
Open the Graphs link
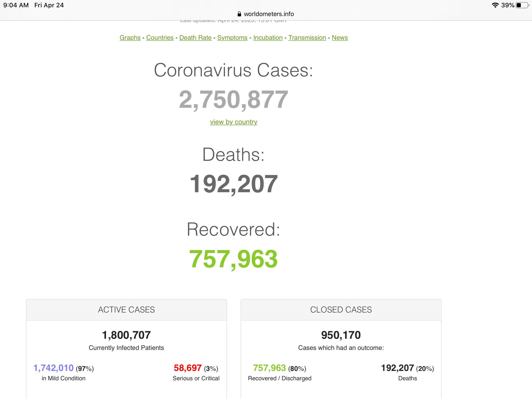pos(130,38)
